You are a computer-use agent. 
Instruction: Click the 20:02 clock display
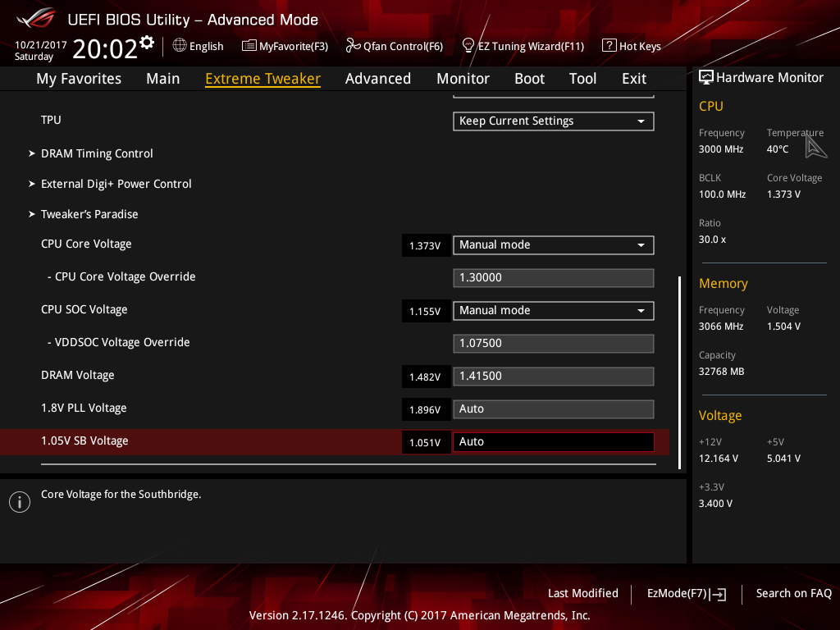pyautogui.click(x=105, y=49)
